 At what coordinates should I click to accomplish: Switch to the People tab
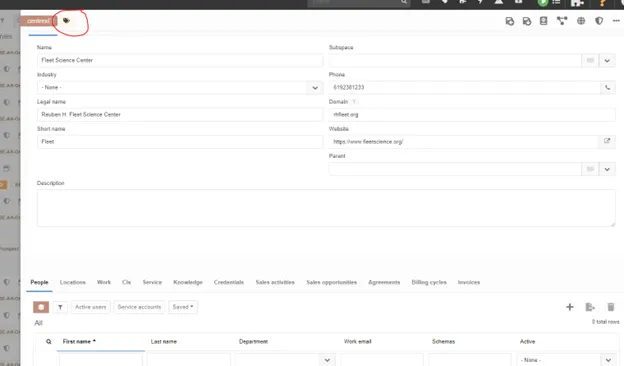39,282
